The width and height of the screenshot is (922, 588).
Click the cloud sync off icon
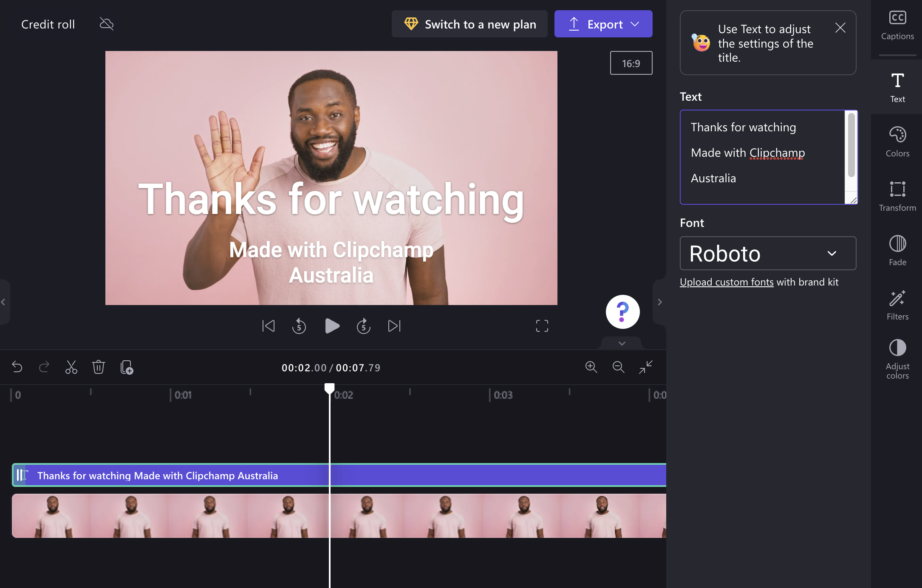click(x=107, y=24)
